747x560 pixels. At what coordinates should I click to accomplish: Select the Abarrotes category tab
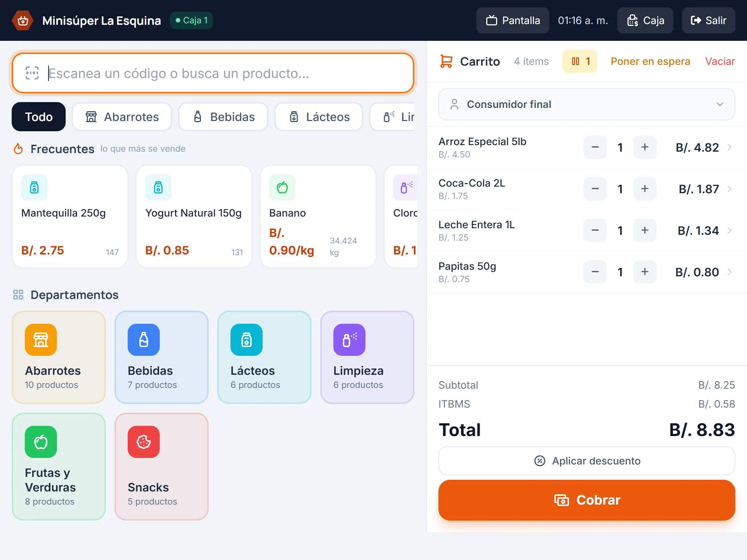122,117
